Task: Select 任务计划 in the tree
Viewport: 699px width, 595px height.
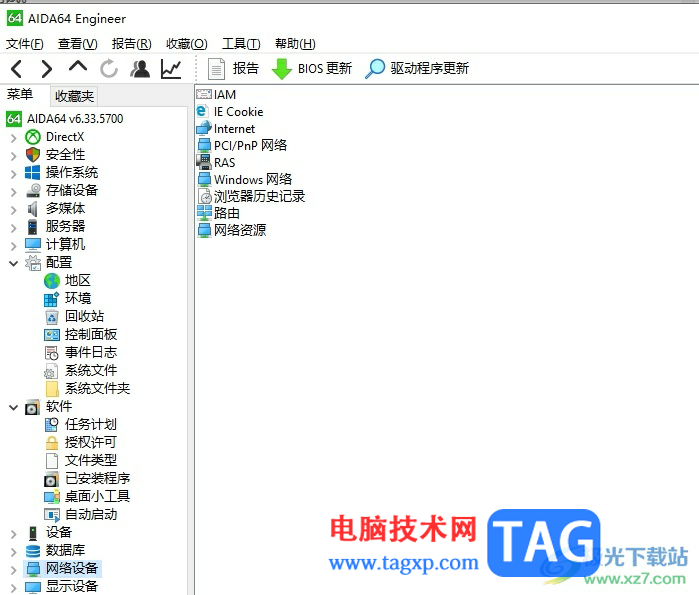Action: click(91, 425)
